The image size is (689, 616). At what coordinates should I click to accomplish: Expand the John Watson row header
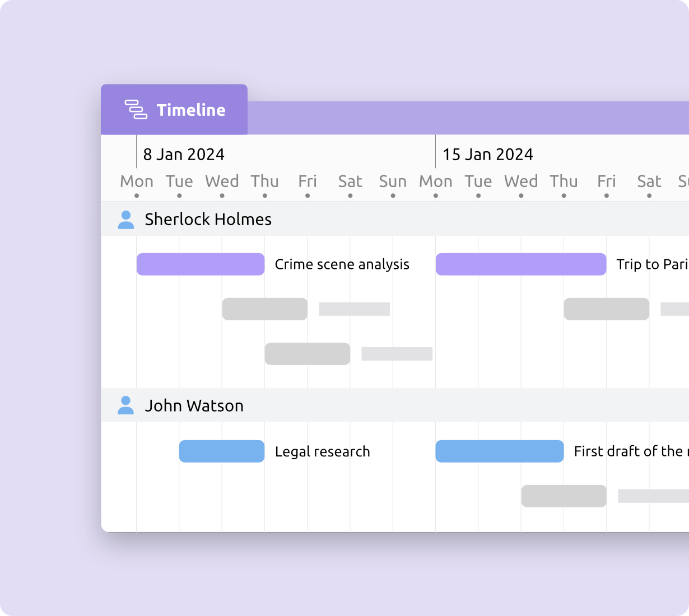194,405
